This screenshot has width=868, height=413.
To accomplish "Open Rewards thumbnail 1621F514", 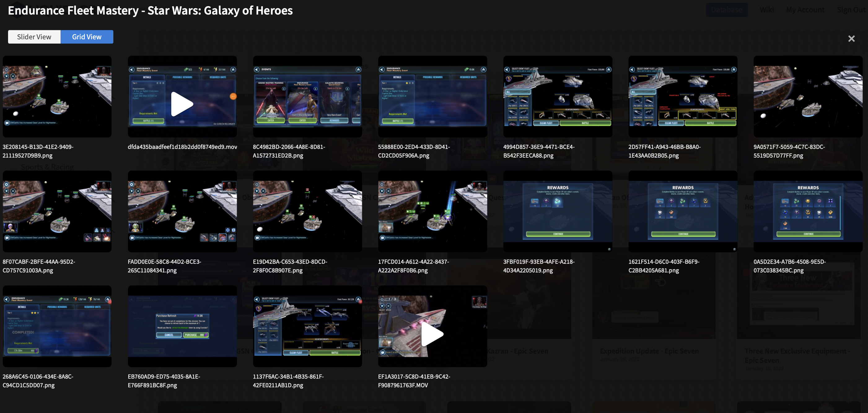I will click(x=683, y=211).
